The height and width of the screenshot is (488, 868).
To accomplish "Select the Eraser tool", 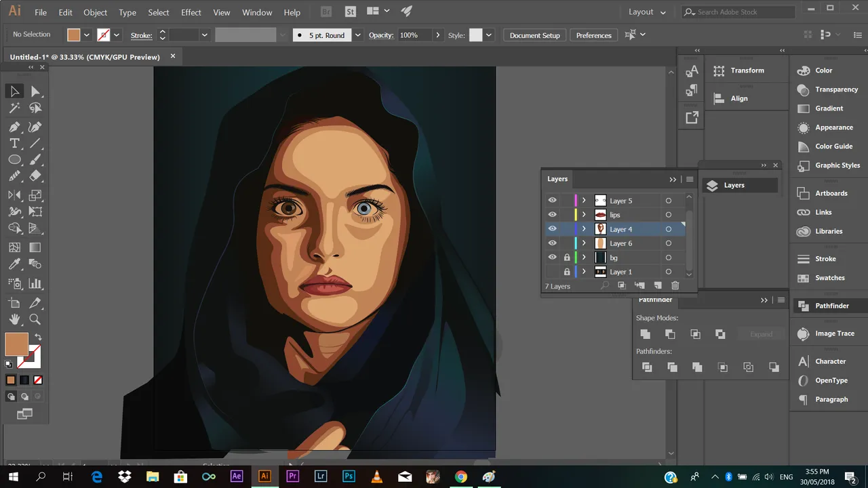I will tap(35, 176).
